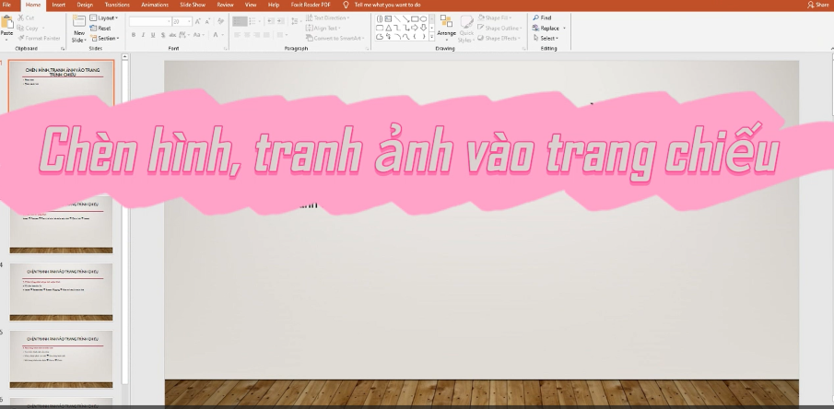Toggle Bold formatting

point(134,35)
